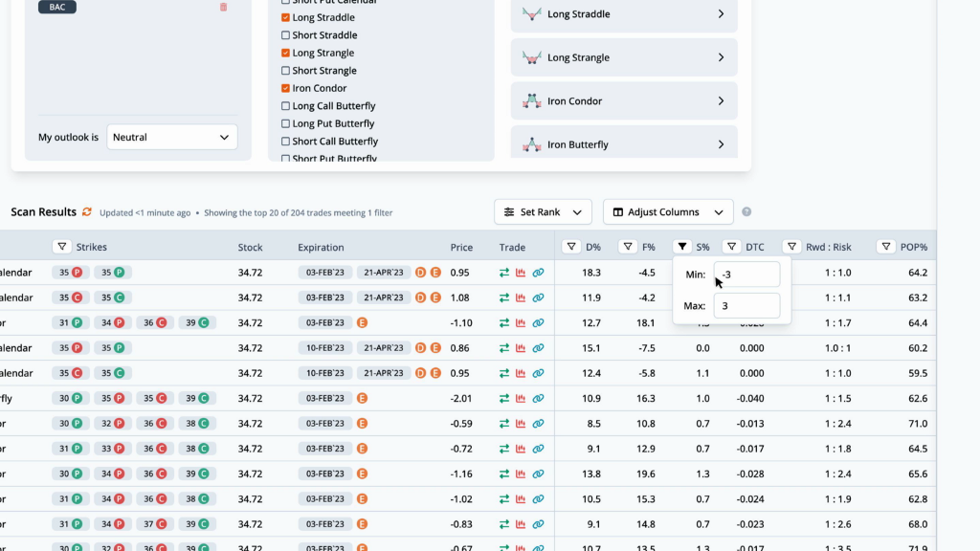The height and width of the screenshot is (551, 980).
Task: Click dividend D badge in price 1.08 row
Action: 421,298
